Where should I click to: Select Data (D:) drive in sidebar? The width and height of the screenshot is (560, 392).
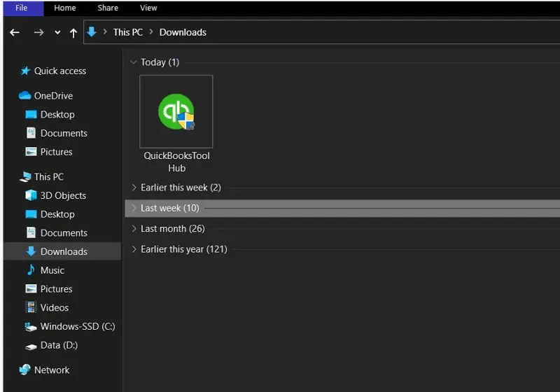tap(59, 345)
